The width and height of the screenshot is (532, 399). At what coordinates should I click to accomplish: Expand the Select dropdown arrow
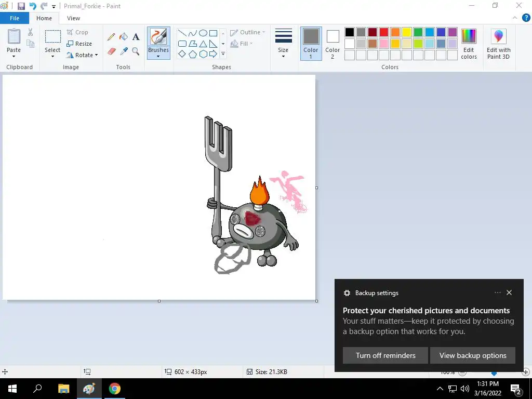(x=52, y=56)
